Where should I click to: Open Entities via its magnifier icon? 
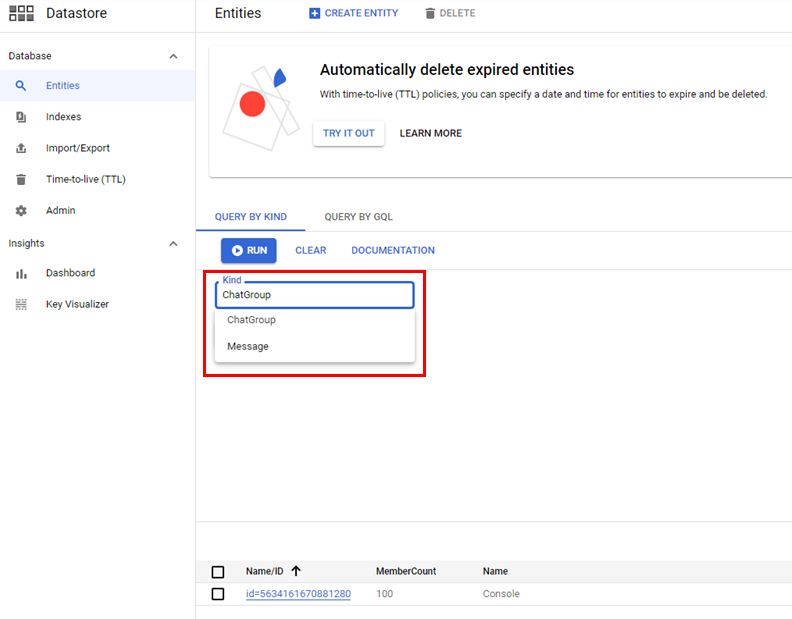click(x=21, y=86)
